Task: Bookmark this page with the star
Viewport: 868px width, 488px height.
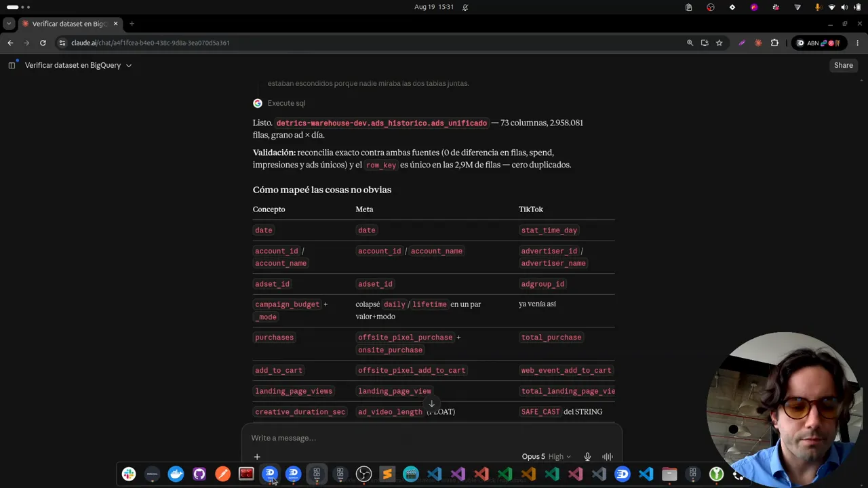Action: pyautogui.click(x=719, y=43)
